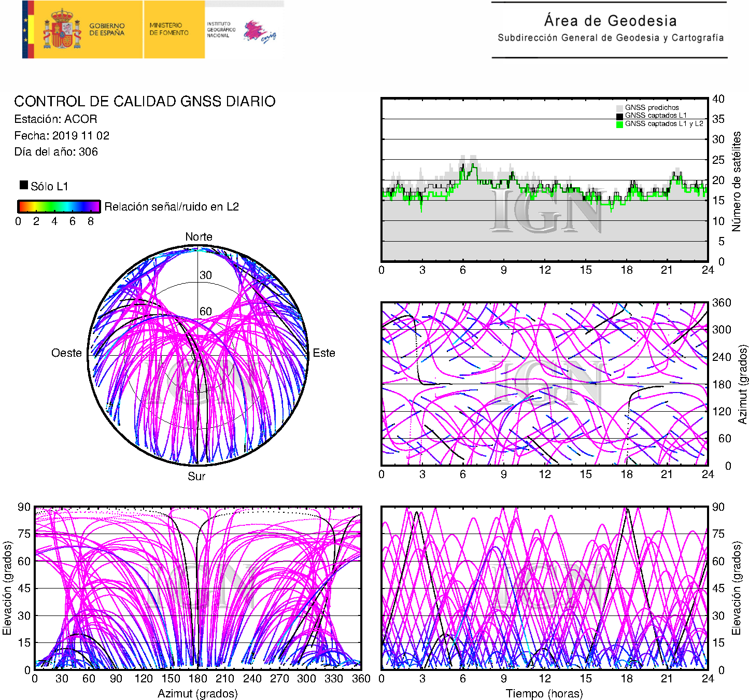
Task: Click the 'Norte' label on skyplot
Action: [199, 236]
